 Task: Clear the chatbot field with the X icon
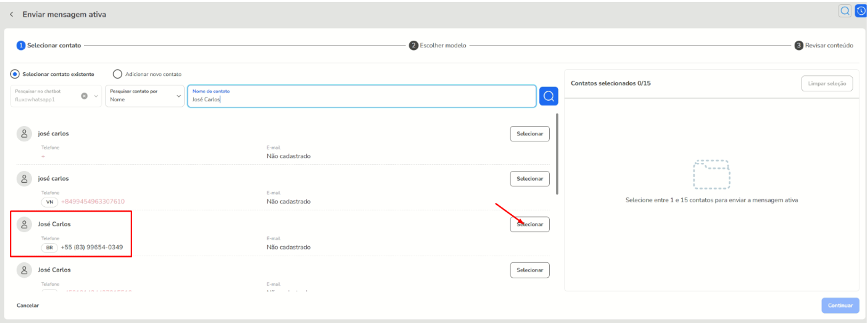[x=85, y=96]
